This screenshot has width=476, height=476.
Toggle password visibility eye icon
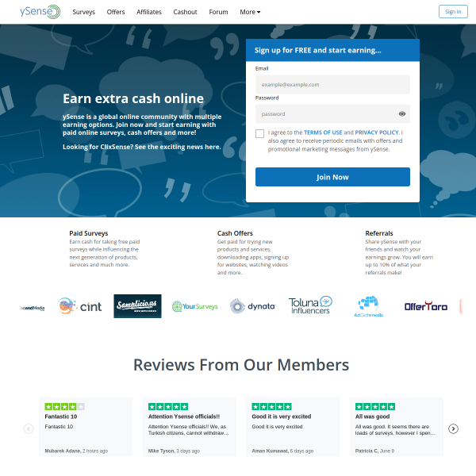[402, 113]
